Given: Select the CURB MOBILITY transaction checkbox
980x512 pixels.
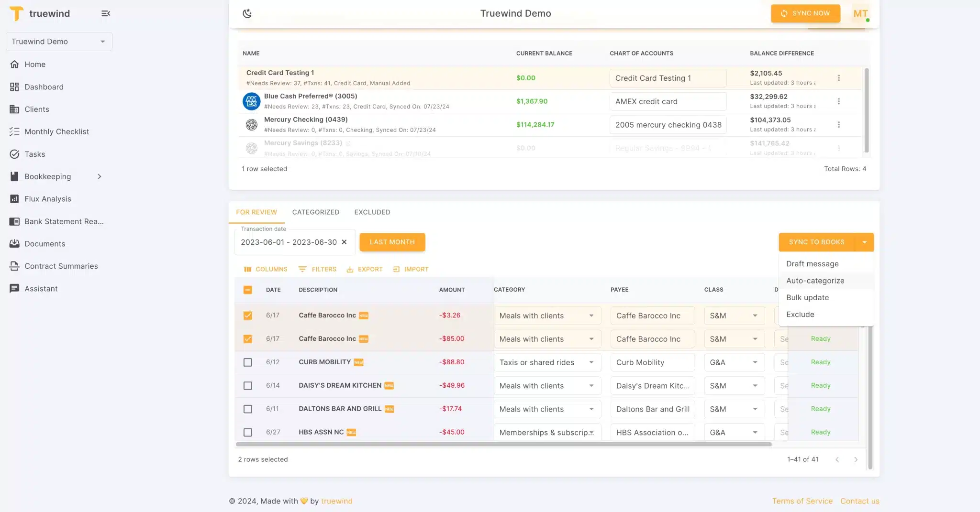Looking at the screenshot, I should point(247,362).
